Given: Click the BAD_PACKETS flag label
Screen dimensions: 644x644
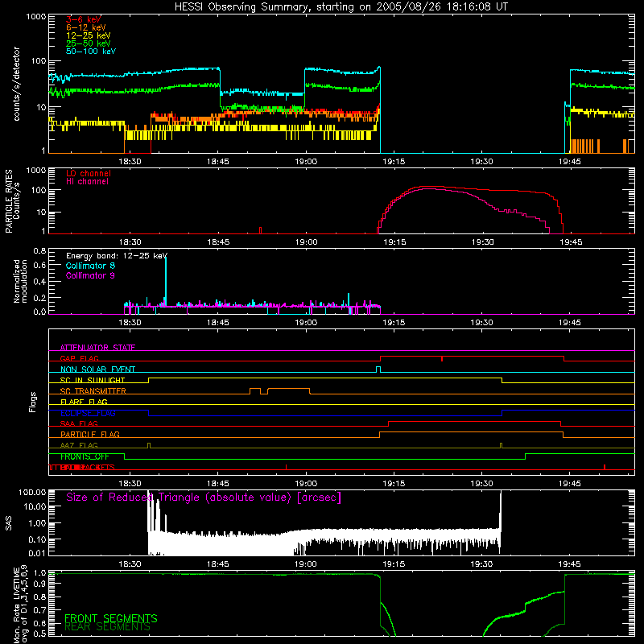Looking at the screenshot, I should pyautogui.click(x=87, y=468).
